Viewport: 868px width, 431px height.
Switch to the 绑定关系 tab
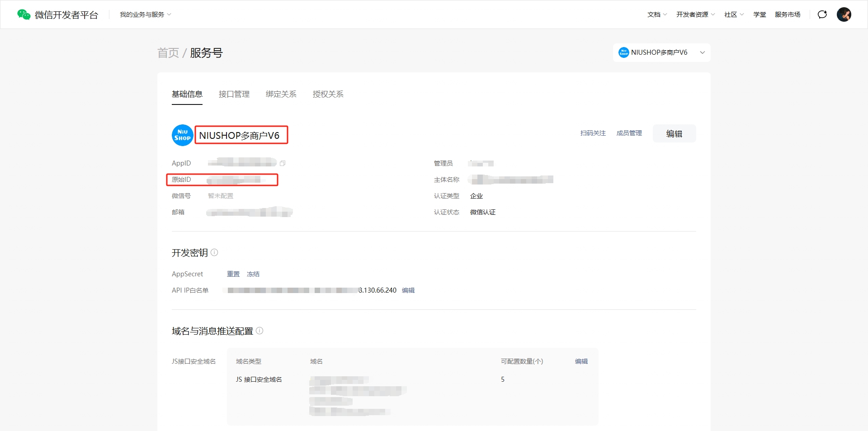tap(281, 94)
